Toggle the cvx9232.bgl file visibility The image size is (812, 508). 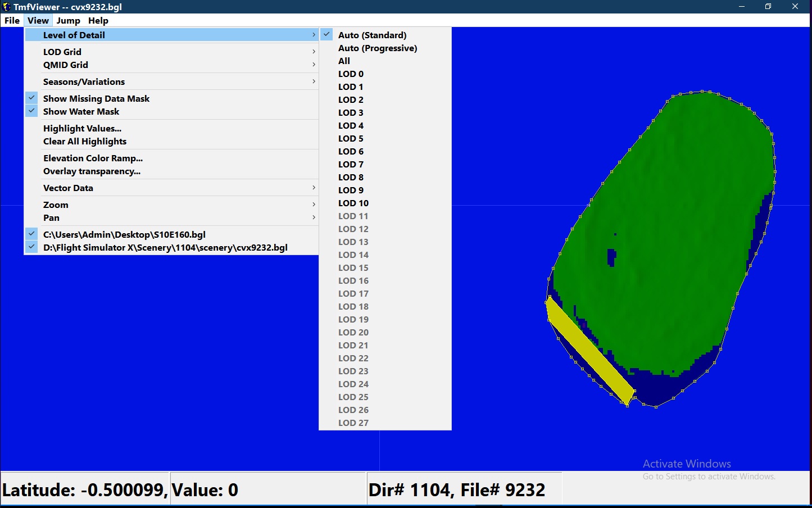171,247
